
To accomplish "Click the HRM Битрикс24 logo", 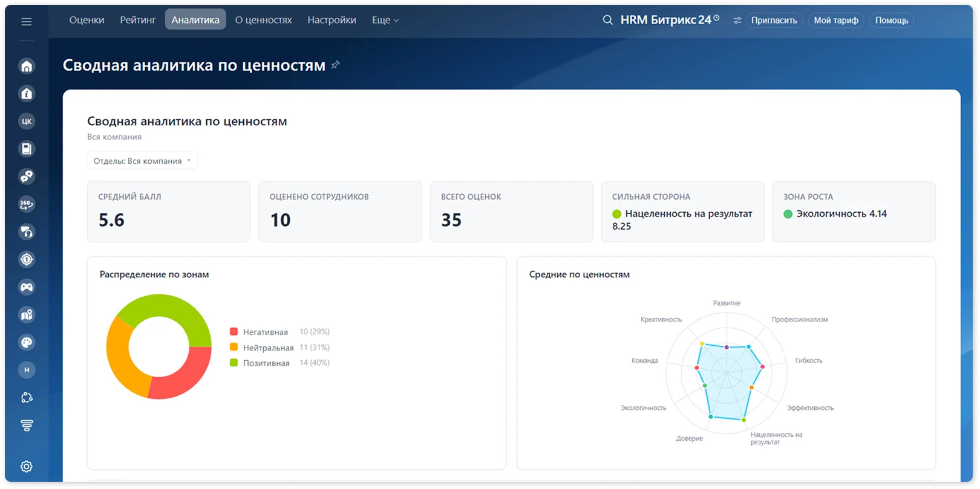I will tap(665, 20).
